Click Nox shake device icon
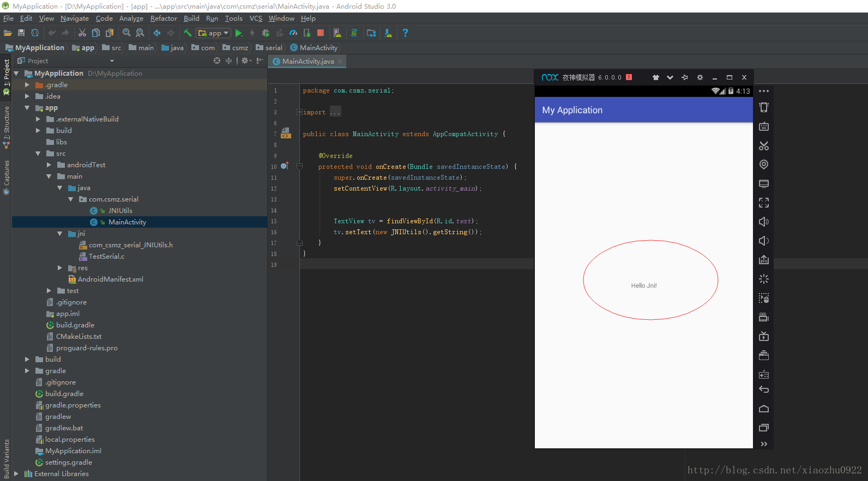The height and width of the screenshot is (481, 868). pos(764,107)
